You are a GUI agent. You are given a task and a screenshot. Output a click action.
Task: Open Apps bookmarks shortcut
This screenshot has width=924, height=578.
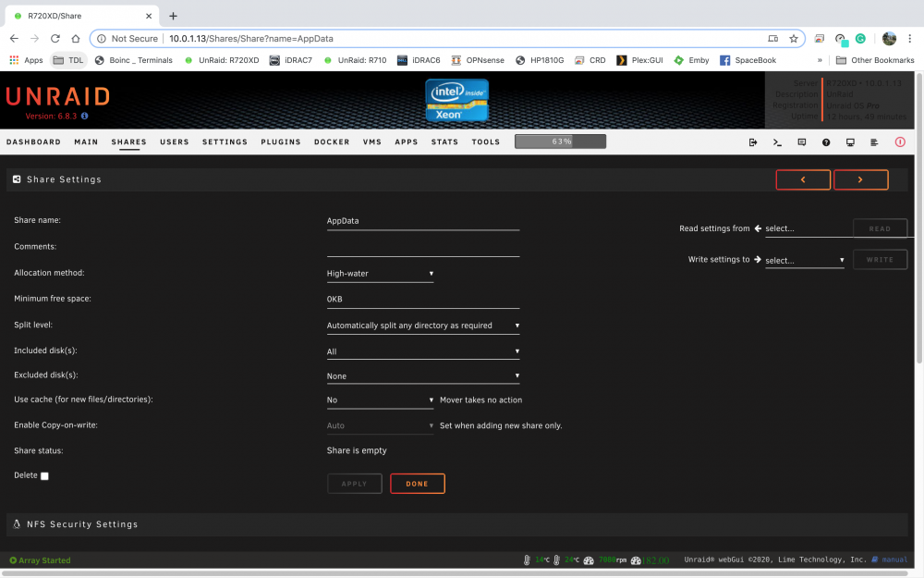coord(26,60)
